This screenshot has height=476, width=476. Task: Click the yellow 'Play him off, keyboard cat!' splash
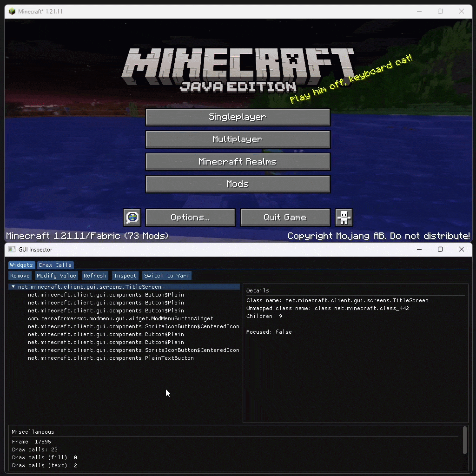click(351, 79)
